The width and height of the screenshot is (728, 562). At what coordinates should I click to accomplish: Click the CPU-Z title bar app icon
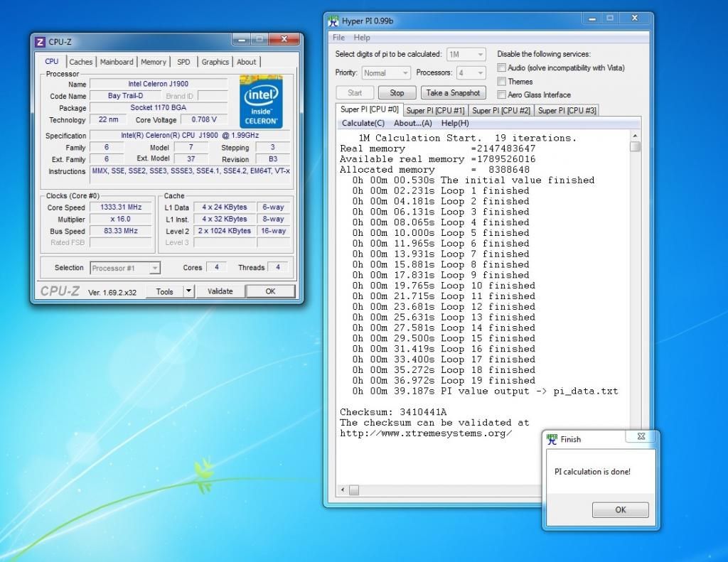pyautogui.click(x=40, y=42)
